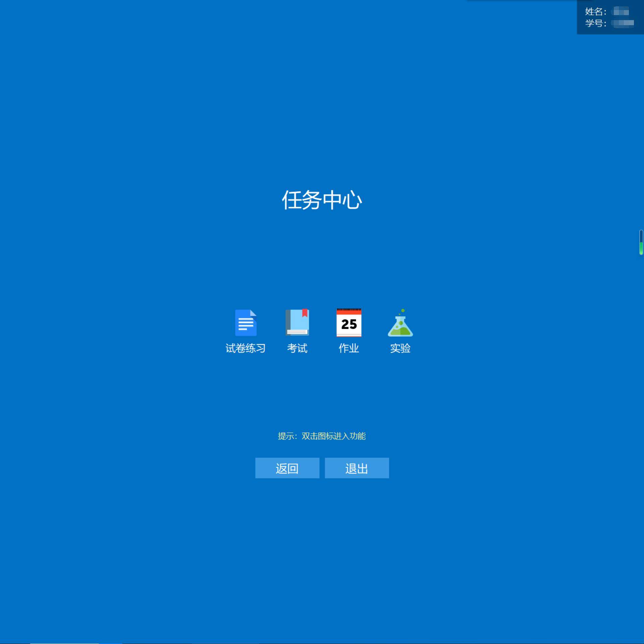Viewport: 644px width, 644px height.
Task: Click the 任务中心 title heading
Action: [322, 200]
